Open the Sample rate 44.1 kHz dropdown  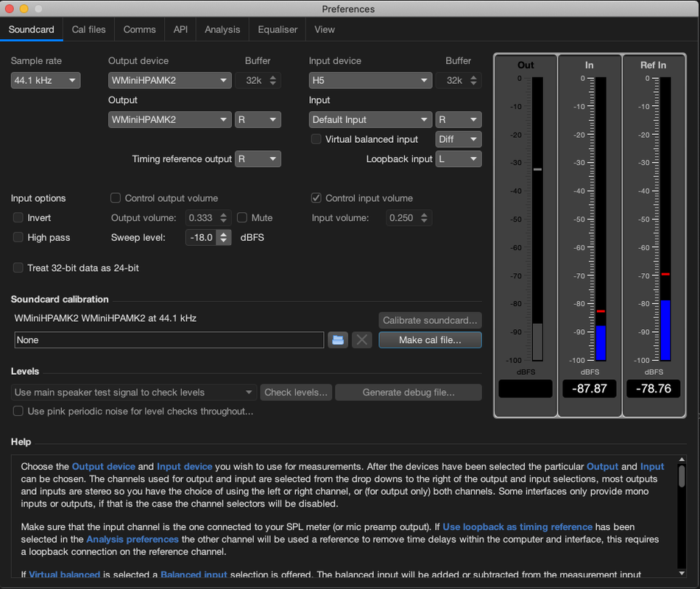pyautogui.click(x=46, y=80)
